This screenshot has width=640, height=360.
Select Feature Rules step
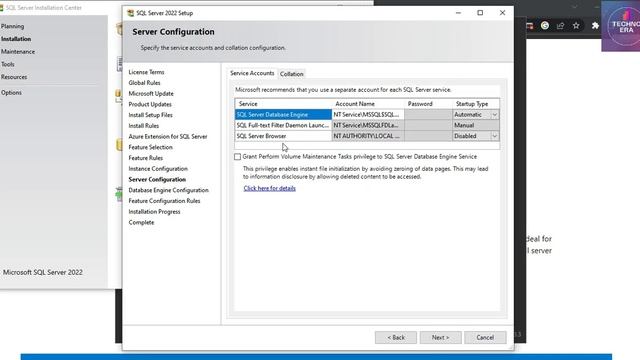pos(146,158)
